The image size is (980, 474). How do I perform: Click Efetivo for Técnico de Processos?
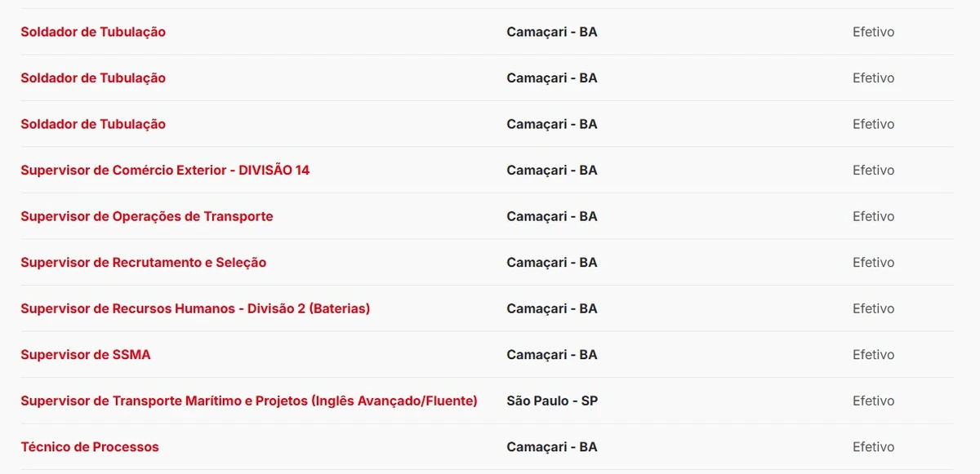[873, 447]
